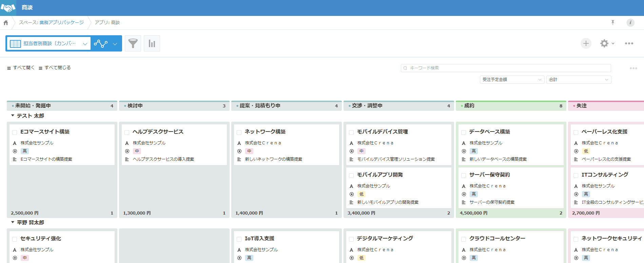Viewport: 644px width, 263px height.
Task: Select the 失注 column header
Action: pos(606,106)
